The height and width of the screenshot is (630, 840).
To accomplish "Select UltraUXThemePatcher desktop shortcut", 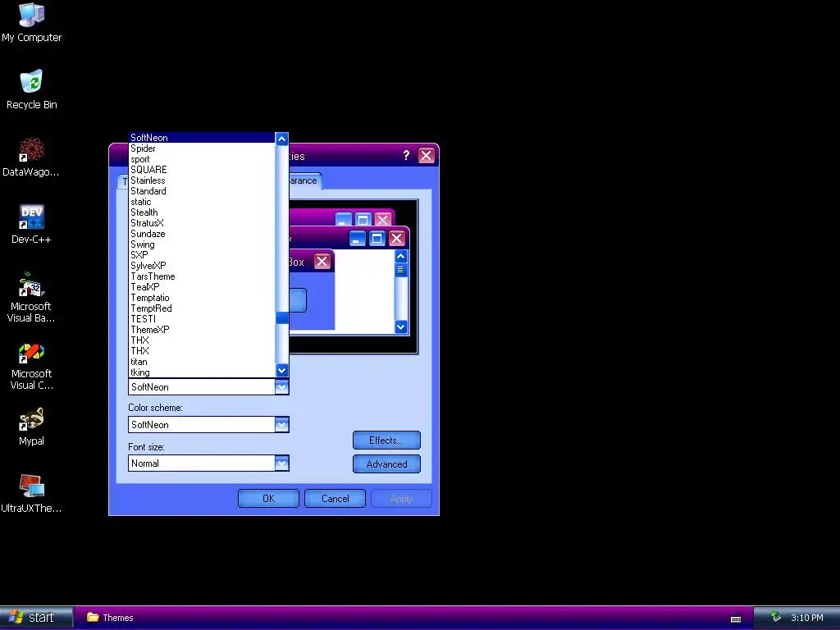I will (31, 493).
